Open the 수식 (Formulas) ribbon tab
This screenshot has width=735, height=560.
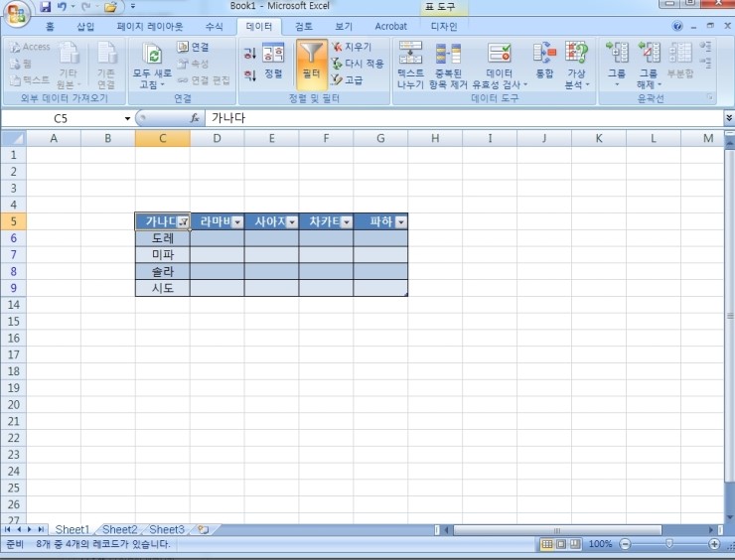click(214, 27)
